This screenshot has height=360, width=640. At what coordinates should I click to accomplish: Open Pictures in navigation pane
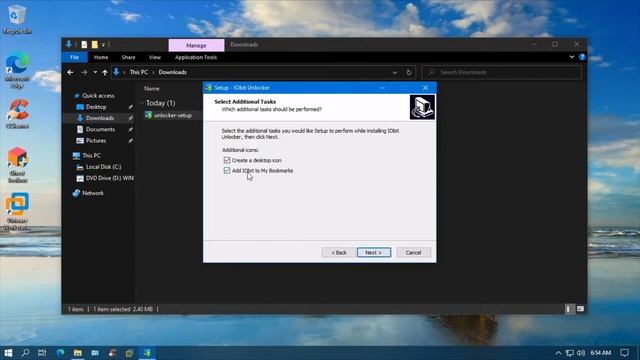[x=96, y=140]
